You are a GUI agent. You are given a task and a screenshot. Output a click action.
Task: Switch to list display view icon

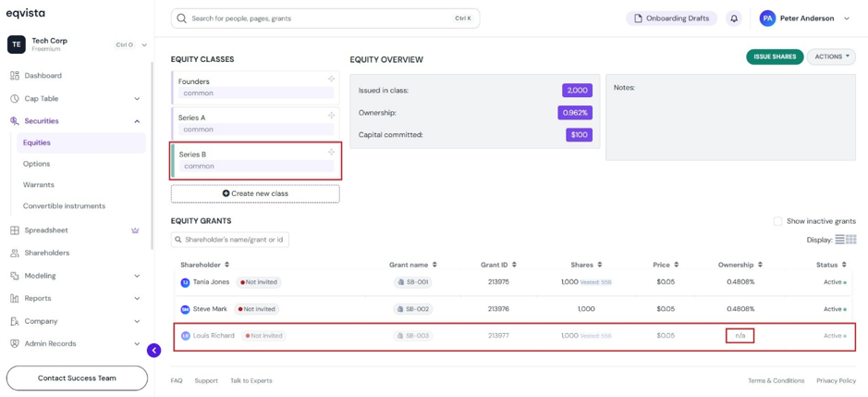(x=839, y=240)
